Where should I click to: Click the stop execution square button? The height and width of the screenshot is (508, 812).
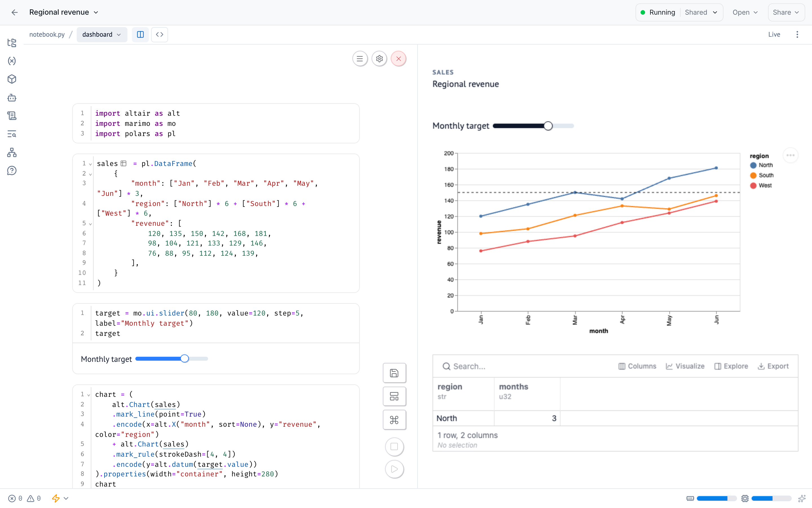pyautogui.click(x=394, y=446)
